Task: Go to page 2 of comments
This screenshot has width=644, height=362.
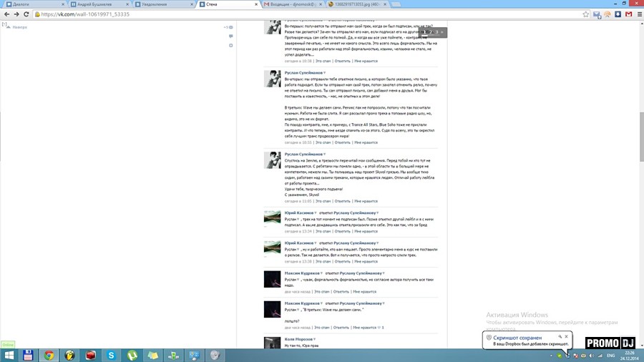Action: point(429,32)
